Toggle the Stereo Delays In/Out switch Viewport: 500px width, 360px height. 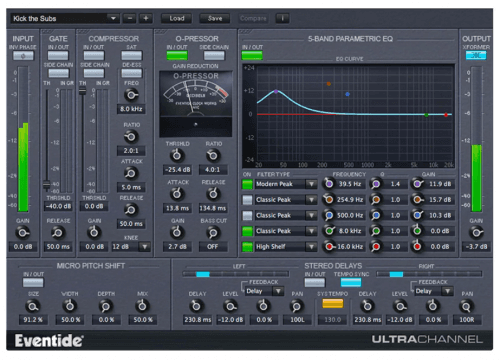(x=314, y=283)
